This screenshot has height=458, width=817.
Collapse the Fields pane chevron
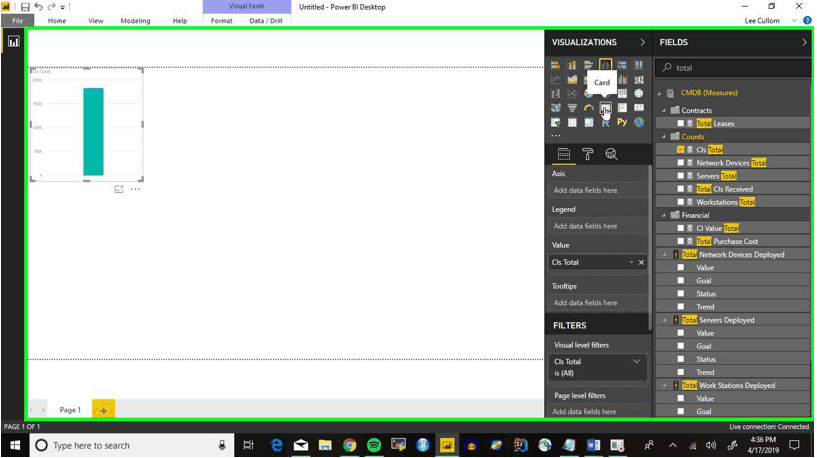point(804,42)
